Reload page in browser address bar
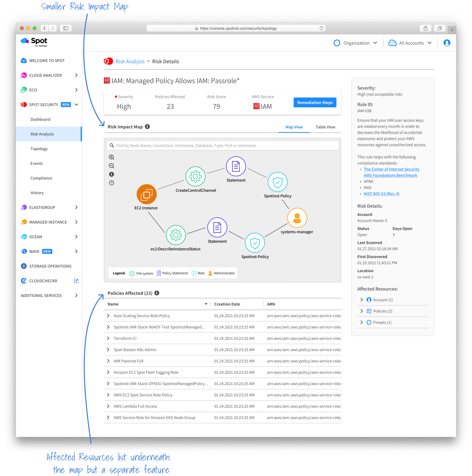The image size is (472, 476). pos(321,28)
